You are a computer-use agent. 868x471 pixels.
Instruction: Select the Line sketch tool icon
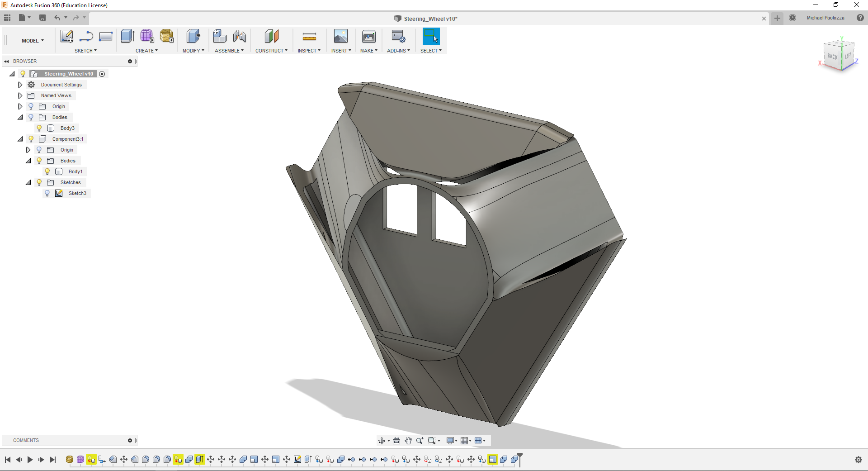pos(86,36)
